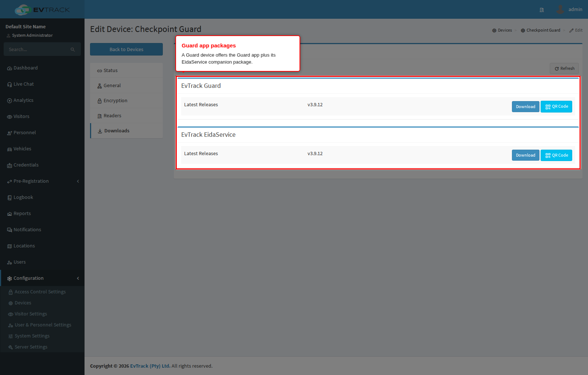The height and width of the screenshot is (375, 588).
Task: Click the Credentials badge icon
Action: tap(10, 165)
